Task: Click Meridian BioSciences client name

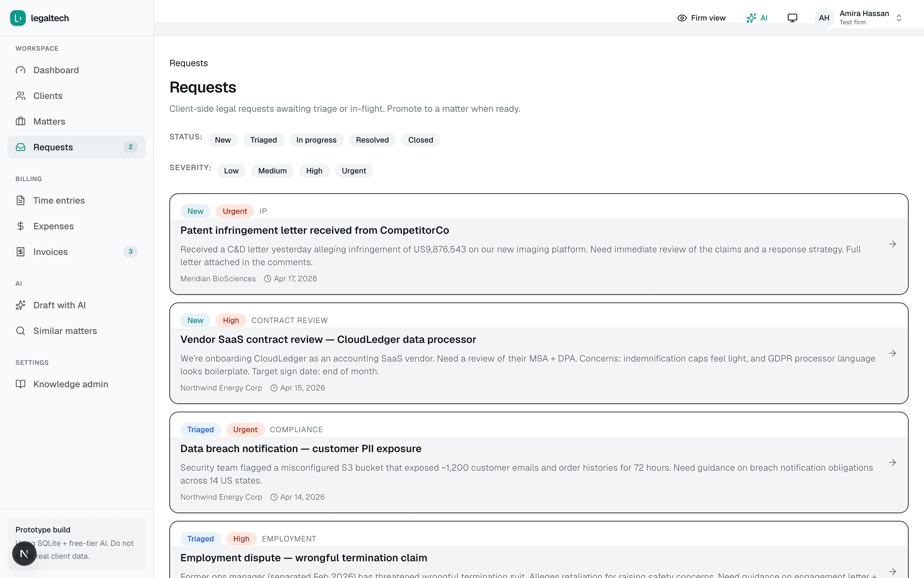Action: click(x=218, y=279)
